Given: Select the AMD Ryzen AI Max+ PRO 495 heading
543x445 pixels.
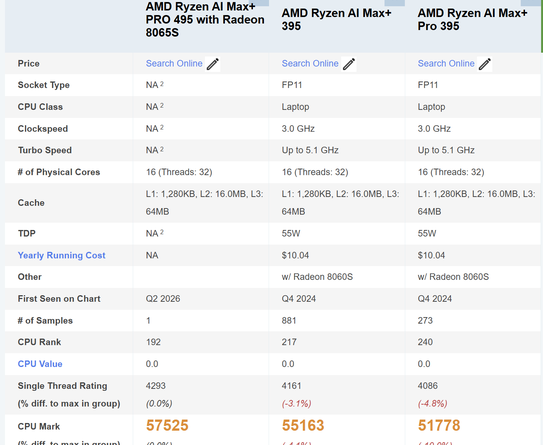Looking at the screenshot, I should click(x=205, y=20).
